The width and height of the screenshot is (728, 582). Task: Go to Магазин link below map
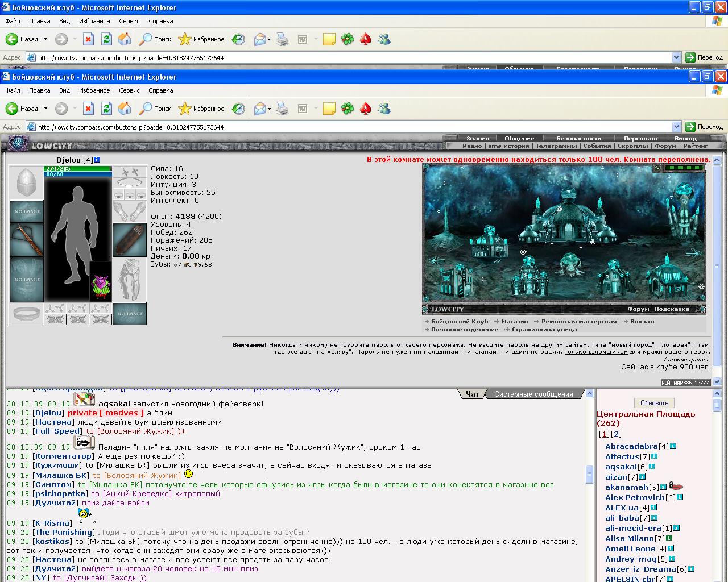point(515,322)
